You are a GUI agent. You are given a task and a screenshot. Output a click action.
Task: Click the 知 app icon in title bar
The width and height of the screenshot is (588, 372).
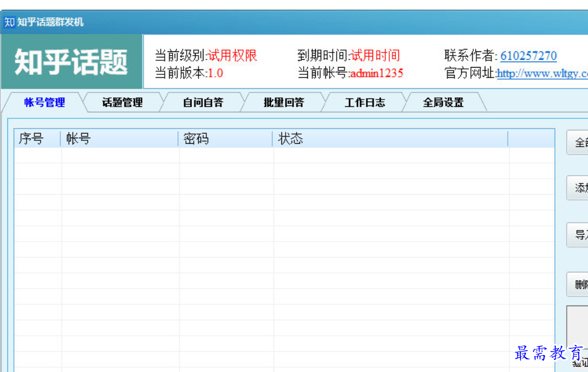(10, 22)
